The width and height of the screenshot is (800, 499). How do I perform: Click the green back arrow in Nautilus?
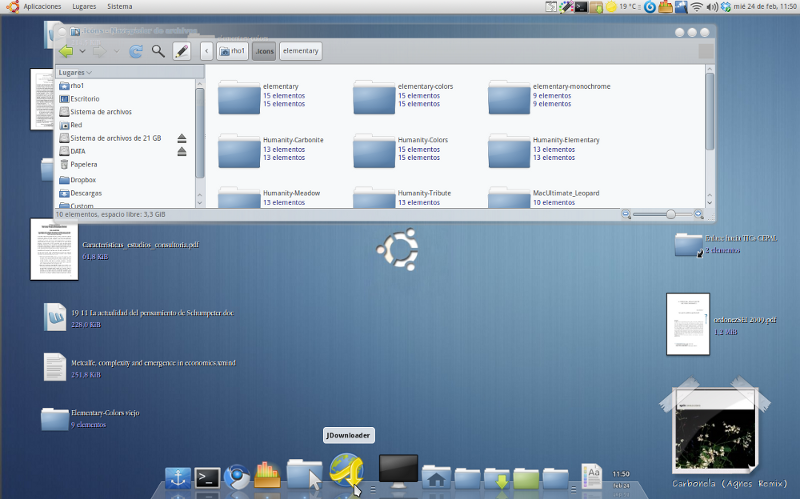coord(66,51)
